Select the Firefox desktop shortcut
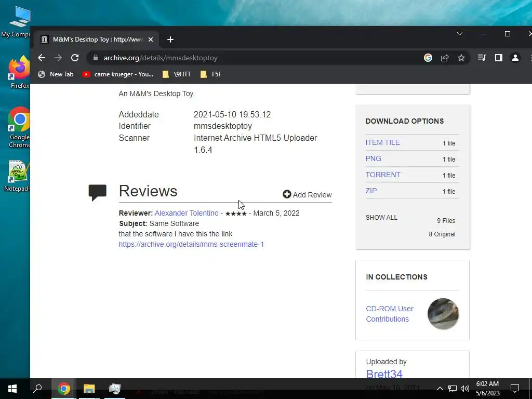532x399 pixels. 19,73
